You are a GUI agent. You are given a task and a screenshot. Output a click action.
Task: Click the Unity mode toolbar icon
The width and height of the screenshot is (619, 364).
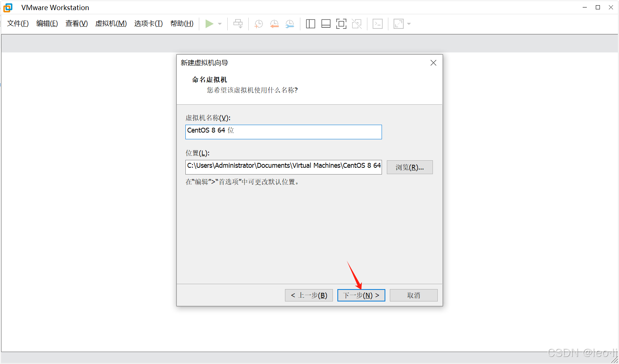click(x=357, y=24)
